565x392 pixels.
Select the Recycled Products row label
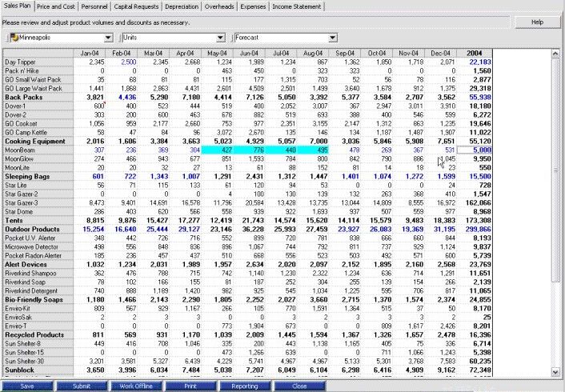pos(38,334)
